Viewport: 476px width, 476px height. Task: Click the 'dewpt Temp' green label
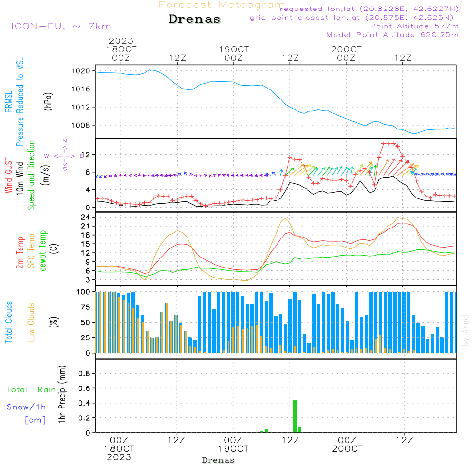tap(42, 250)
